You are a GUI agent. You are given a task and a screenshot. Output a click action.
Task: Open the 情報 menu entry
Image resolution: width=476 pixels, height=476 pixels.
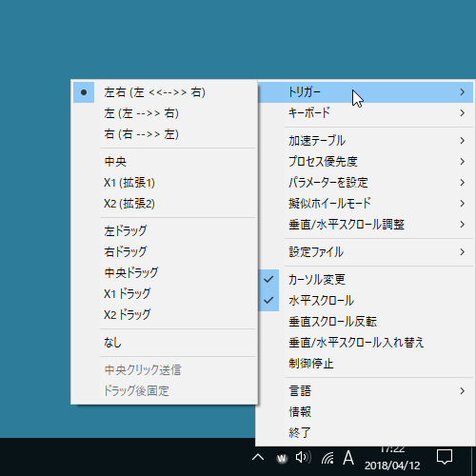point(366,411)
